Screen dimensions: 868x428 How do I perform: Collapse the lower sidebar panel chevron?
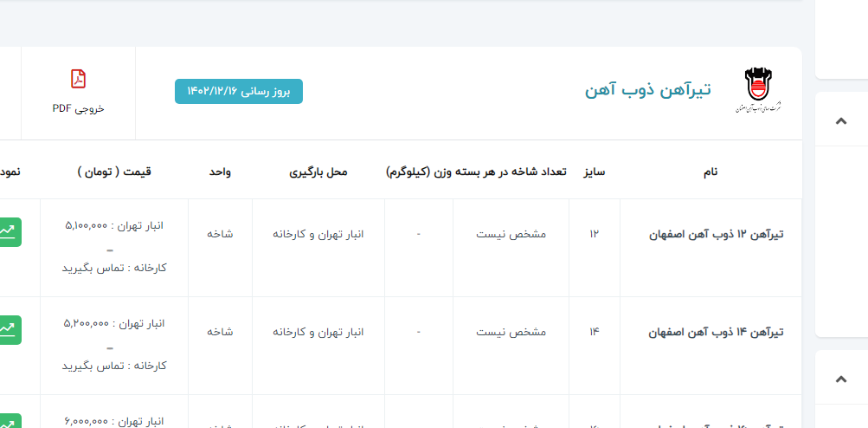(x=840, y=379)
